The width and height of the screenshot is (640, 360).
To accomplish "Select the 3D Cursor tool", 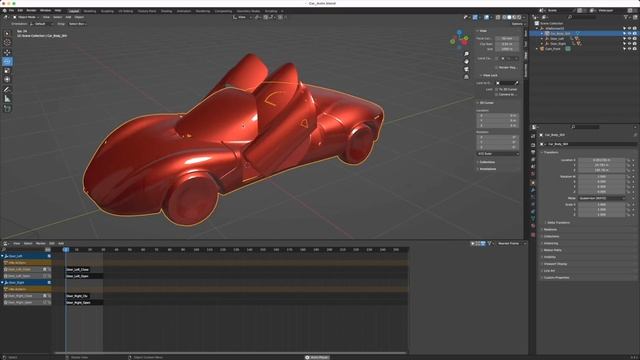I will [x=7, y=42].
